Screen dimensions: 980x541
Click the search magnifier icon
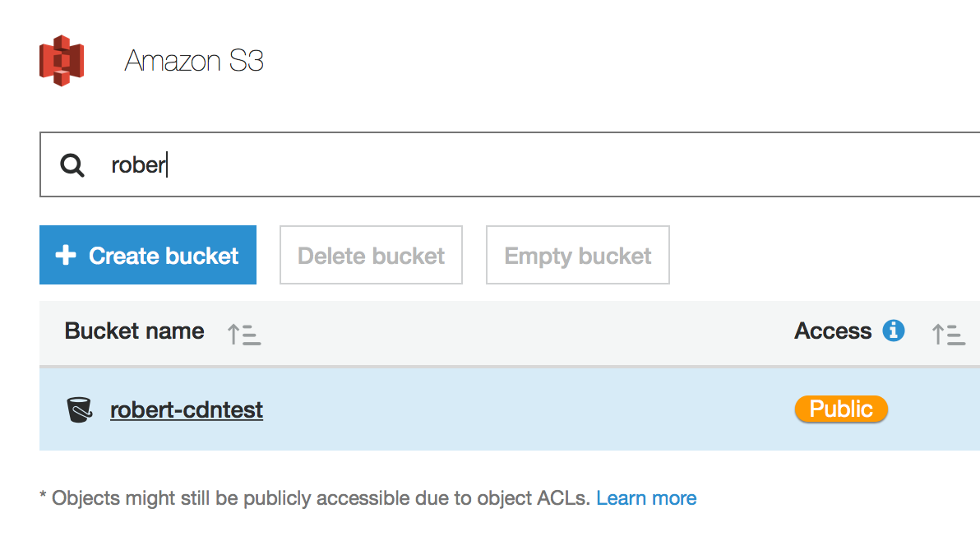(72, 165)
